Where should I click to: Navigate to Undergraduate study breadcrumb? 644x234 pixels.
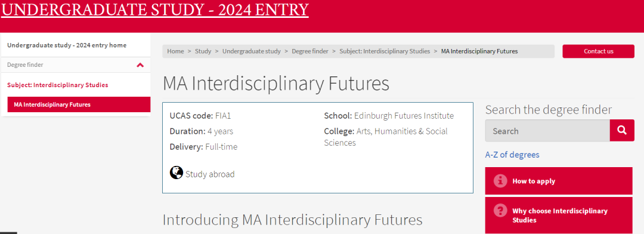252,51
